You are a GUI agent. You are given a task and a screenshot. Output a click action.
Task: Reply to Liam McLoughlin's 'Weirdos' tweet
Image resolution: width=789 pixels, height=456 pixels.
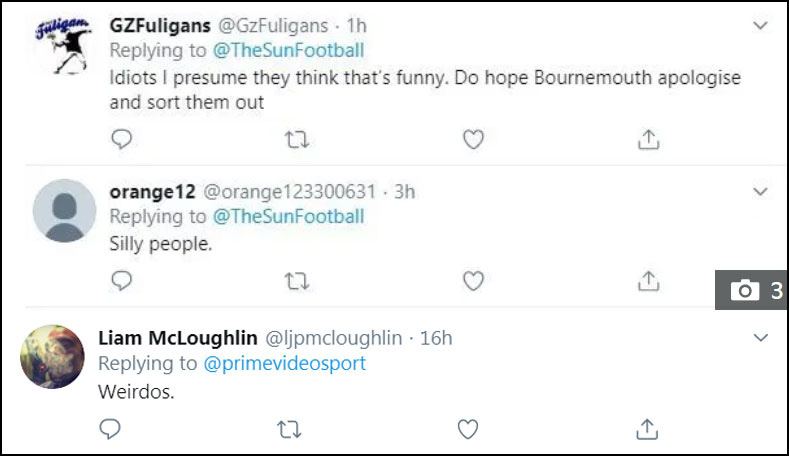tap(110, 429)
